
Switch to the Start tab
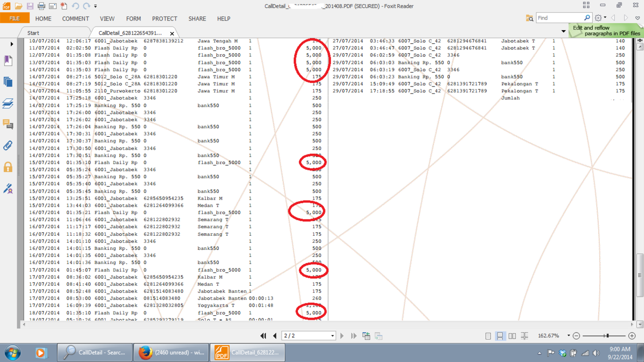click(x=33, y=33)
